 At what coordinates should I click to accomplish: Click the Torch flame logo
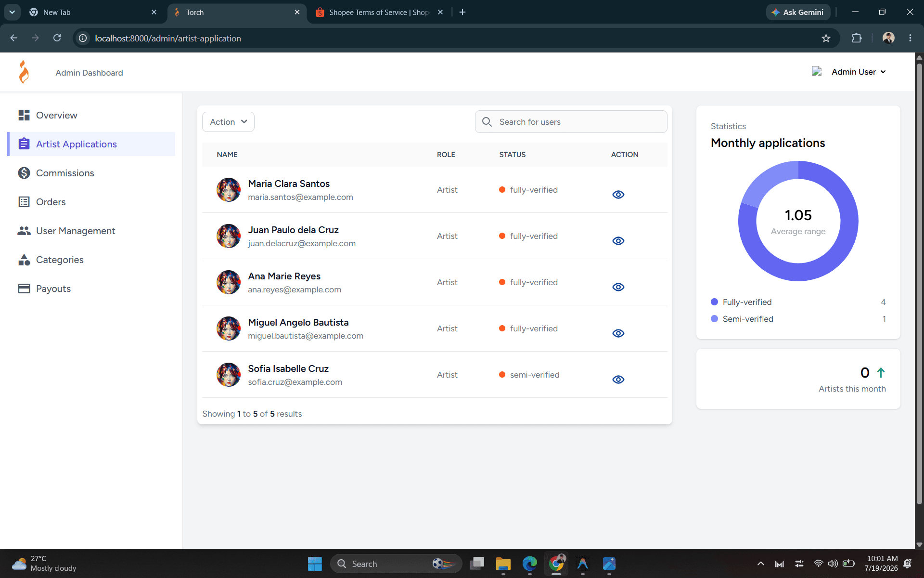24,72
